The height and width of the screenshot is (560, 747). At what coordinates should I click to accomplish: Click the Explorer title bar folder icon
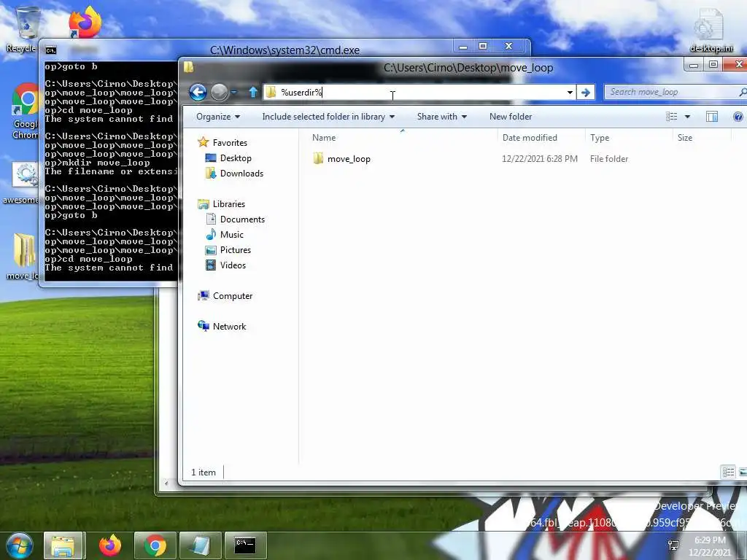pos(189,67)
